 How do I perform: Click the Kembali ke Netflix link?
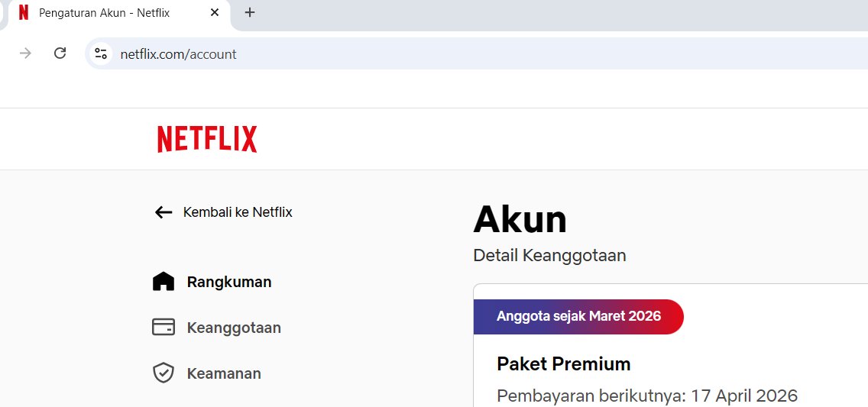[x=223, y=212]
